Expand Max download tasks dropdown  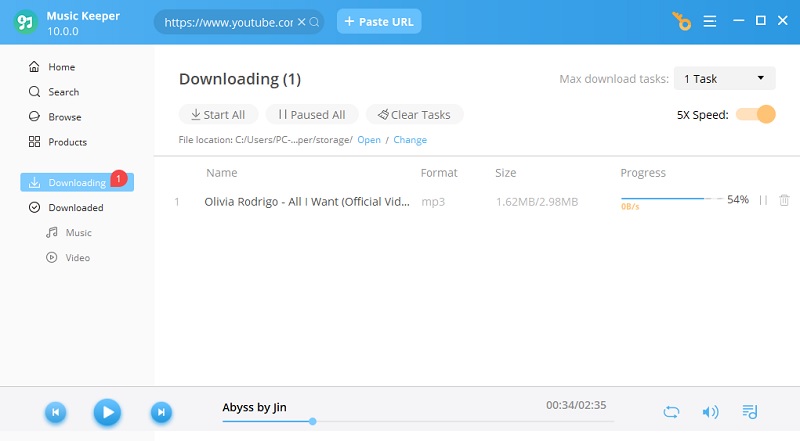pyautogui.click(x=724, y=79)
